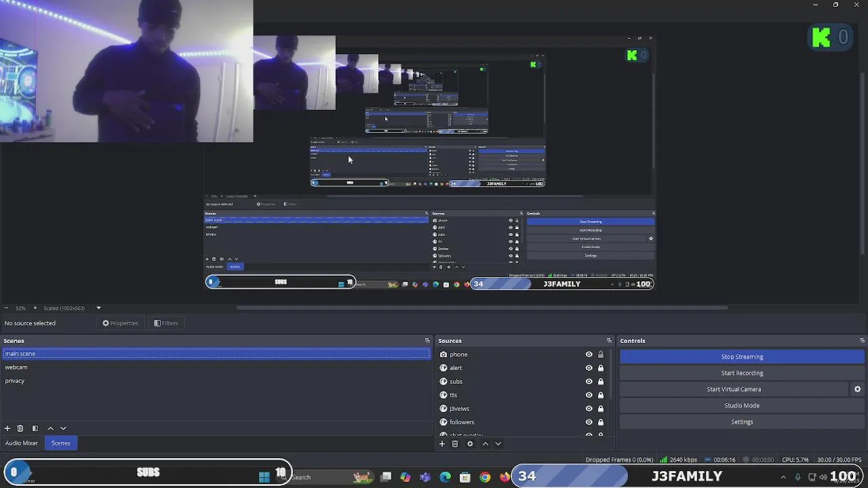Image resolution: width=868 pixels, height=488 pixels.
Task: Move scene down with arrow icon
Action: (63, 428)
